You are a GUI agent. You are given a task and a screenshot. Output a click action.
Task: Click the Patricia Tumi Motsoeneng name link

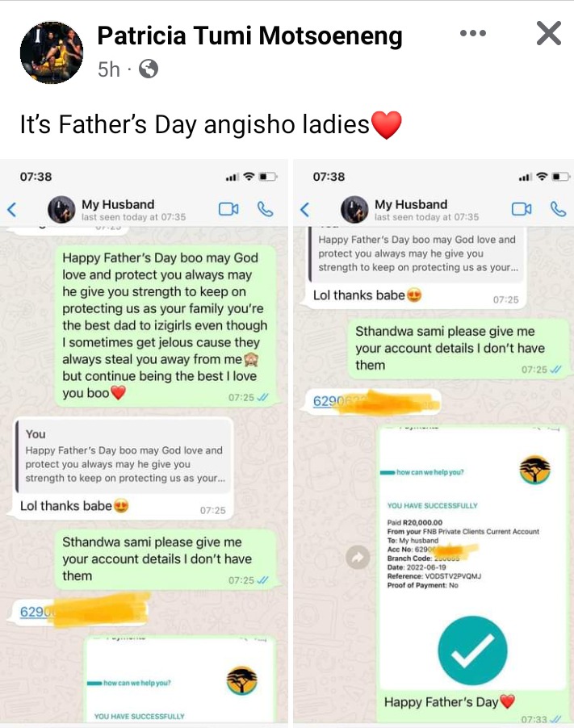click(249, 36)
